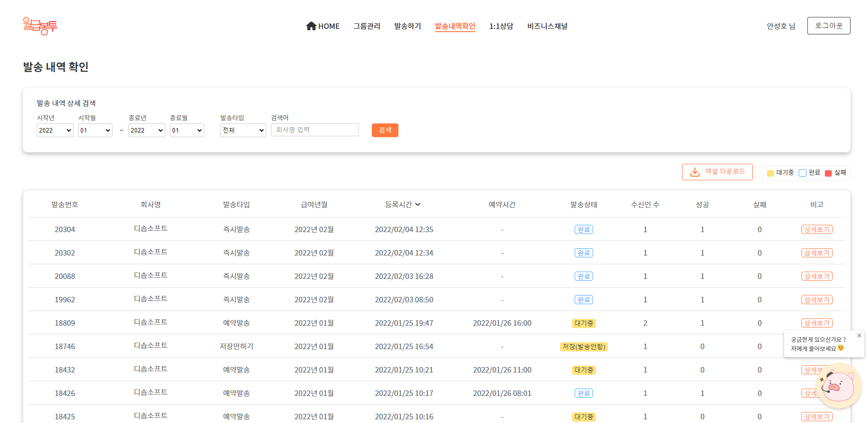This screenshot has height=423, width=868.
Task: Open the pig mascot chat assistant
Action: point(839,386)
